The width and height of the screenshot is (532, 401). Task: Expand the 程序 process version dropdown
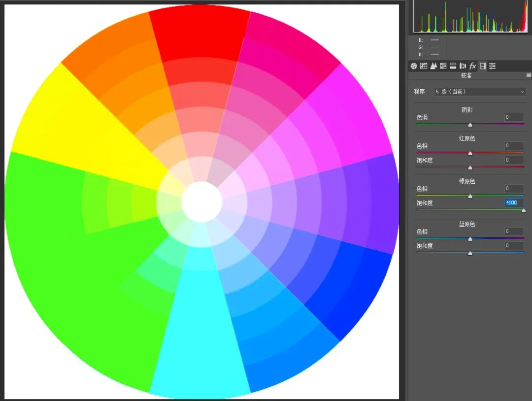480,92
